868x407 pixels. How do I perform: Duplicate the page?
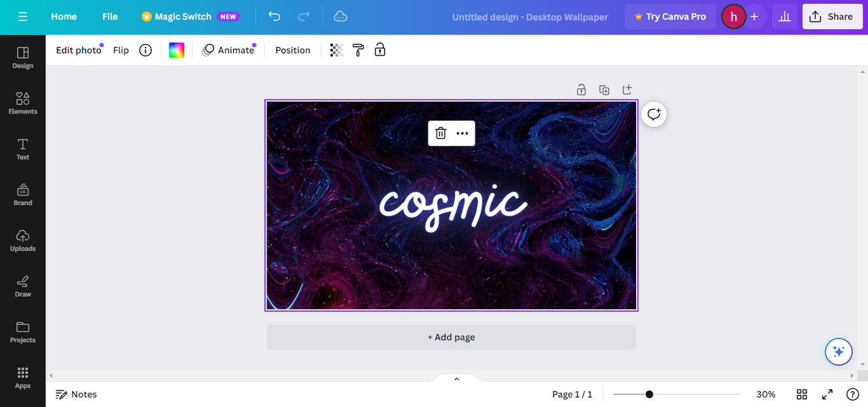[x=604, y=90]
